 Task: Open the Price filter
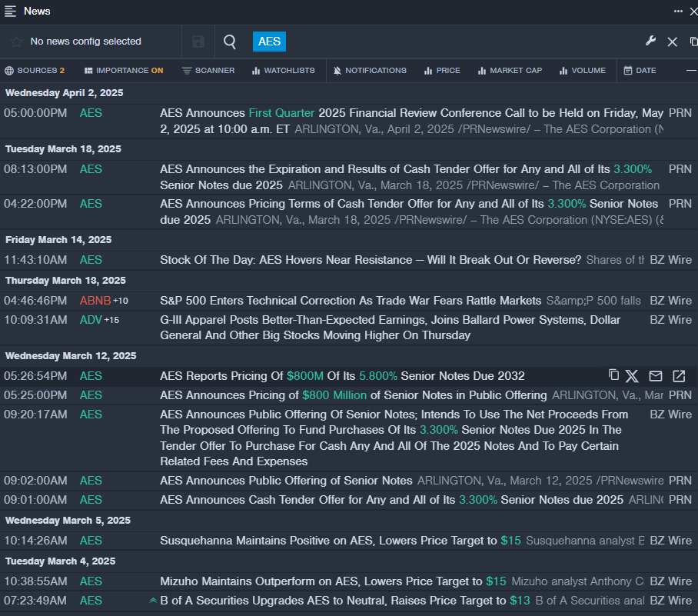click(442, 71)
